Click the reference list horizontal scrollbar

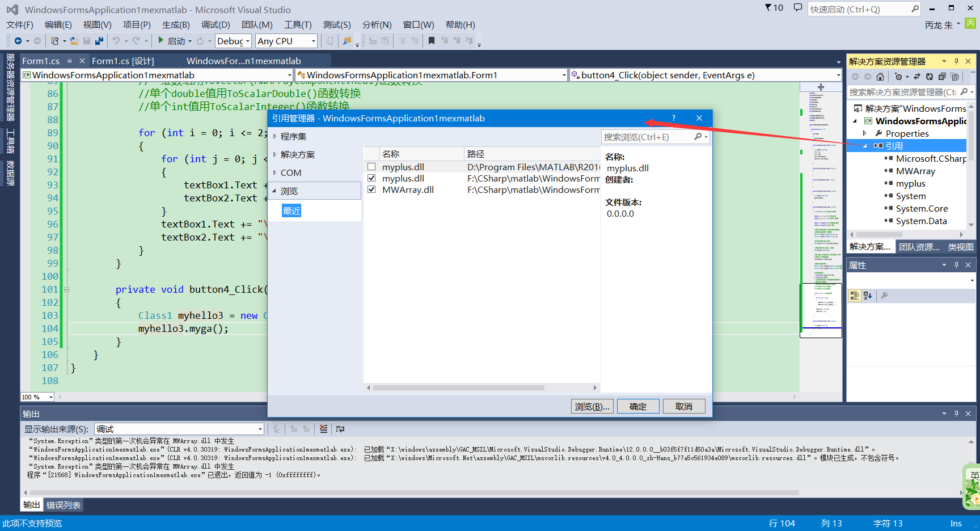click(x=458, y=387)
